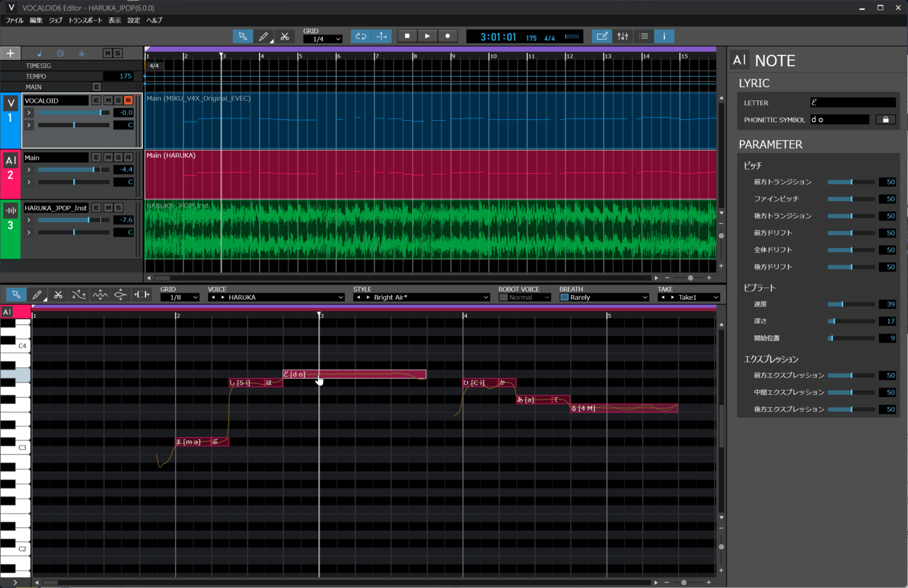Select the vibrato edit tool in piano roll
The width and height of the screenshot is (908, 588).
(x=100, y=294)
